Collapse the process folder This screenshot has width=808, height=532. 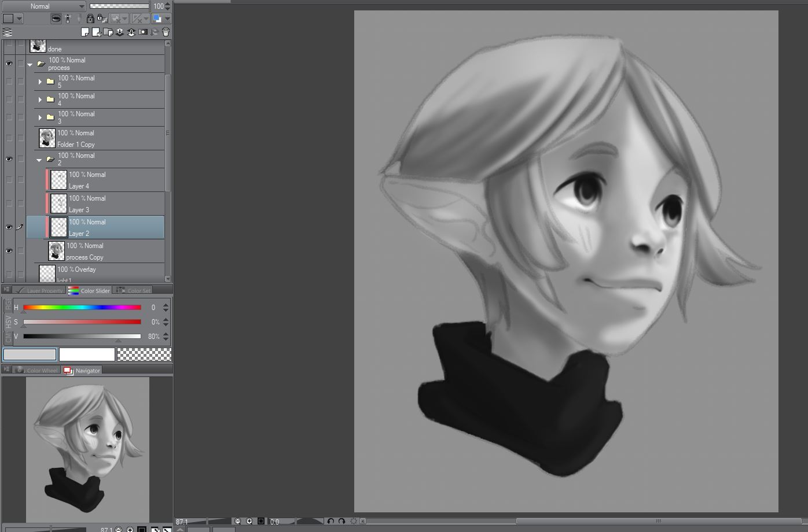click(x=30, y=64)
